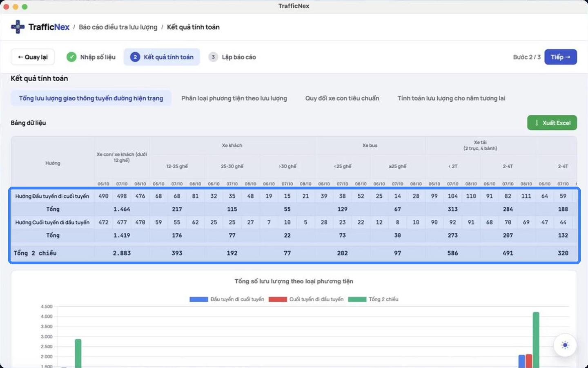Click the Hướng Cuối tuyến đi đầu tuyến row label
This screenshot has height=368, width=588.
[52, 222]
